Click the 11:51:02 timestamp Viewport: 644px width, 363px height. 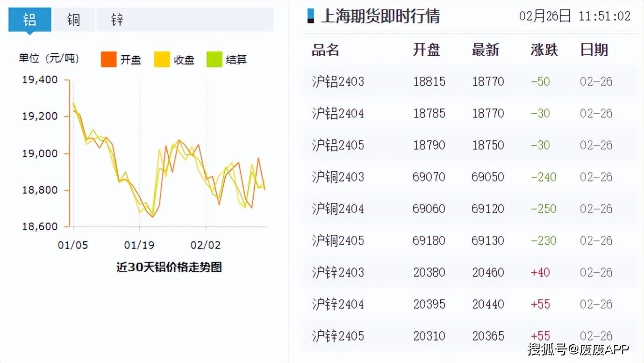click(x=605, y=16)
